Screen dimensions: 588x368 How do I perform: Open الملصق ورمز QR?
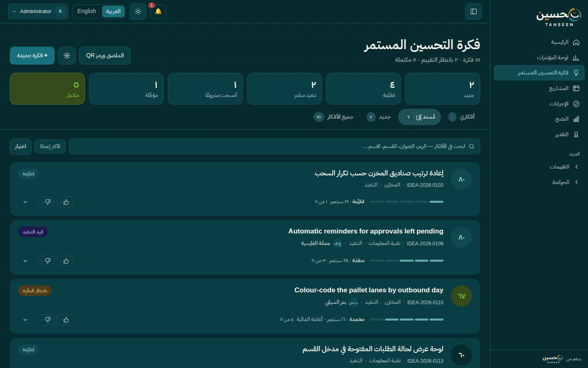[105, 56]
